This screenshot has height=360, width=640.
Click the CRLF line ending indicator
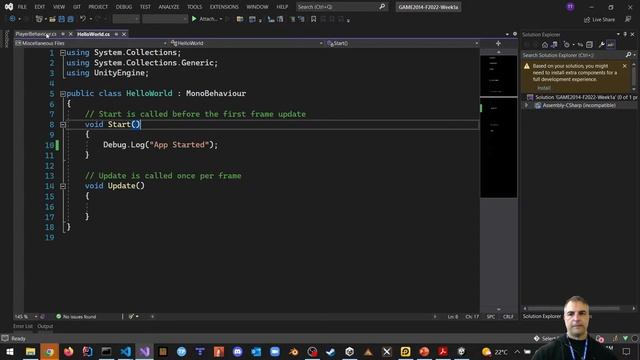coord(508,317)
